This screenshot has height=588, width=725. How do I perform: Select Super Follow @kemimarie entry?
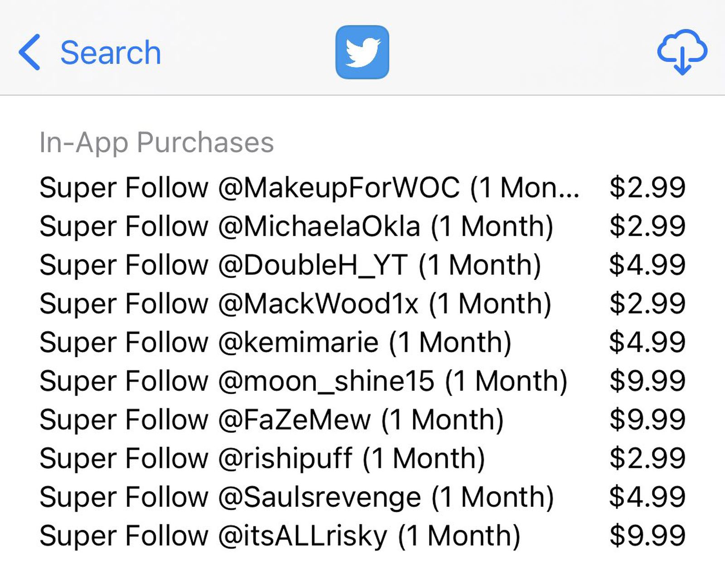click(275, 342)
